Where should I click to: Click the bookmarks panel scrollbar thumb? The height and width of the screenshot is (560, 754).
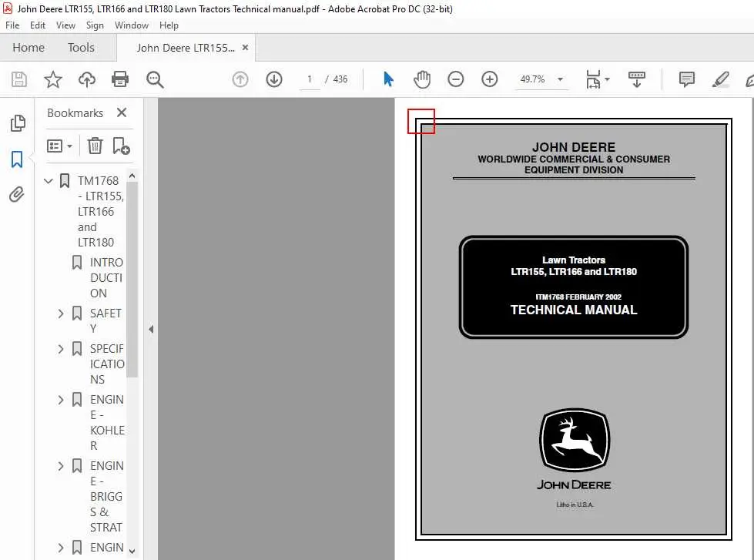coord(132,279)
